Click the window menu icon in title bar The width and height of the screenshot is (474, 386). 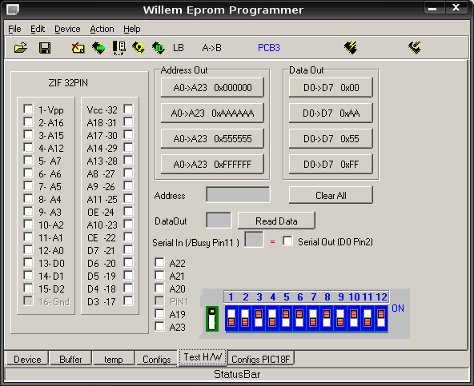tap(13, 10)
